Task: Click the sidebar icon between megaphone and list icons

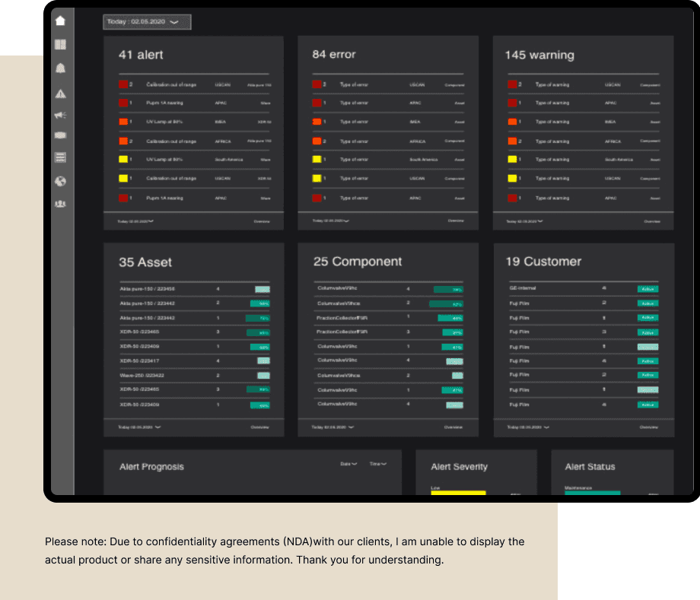Action: (x=60, y=135)
